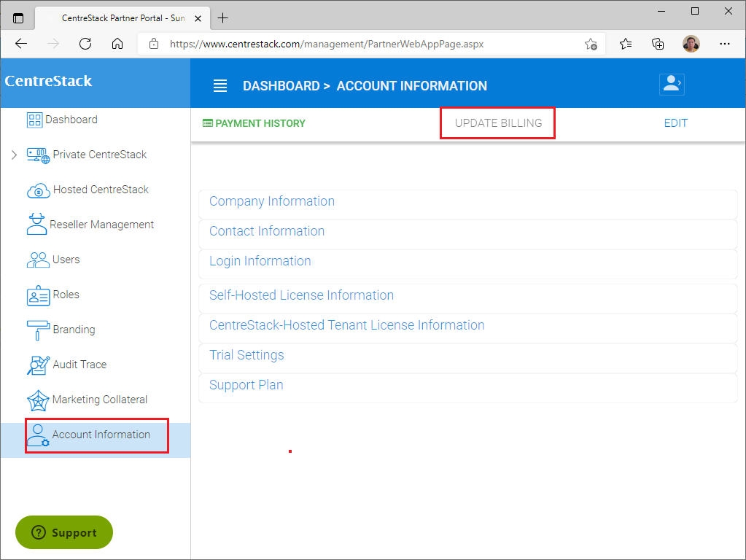746x560 pixels.
Task: Open the user profile icon in header
Action: pos(672,84)
